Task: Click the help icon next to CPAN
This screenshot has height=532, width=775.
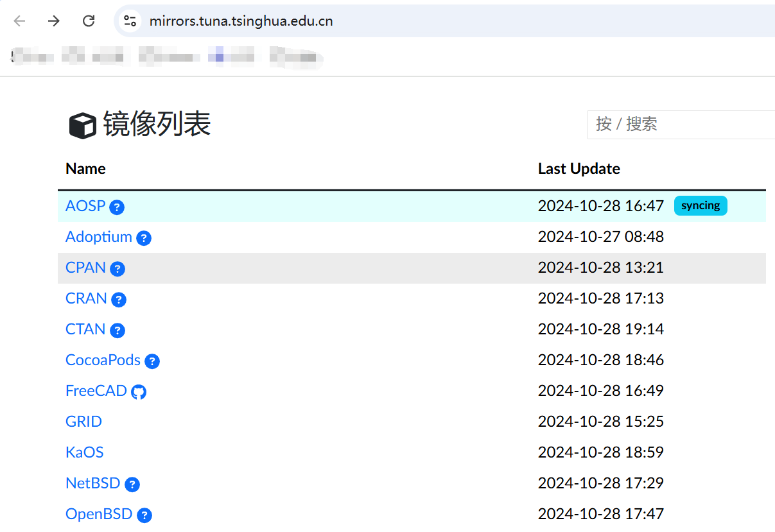Action: point(118,269)
